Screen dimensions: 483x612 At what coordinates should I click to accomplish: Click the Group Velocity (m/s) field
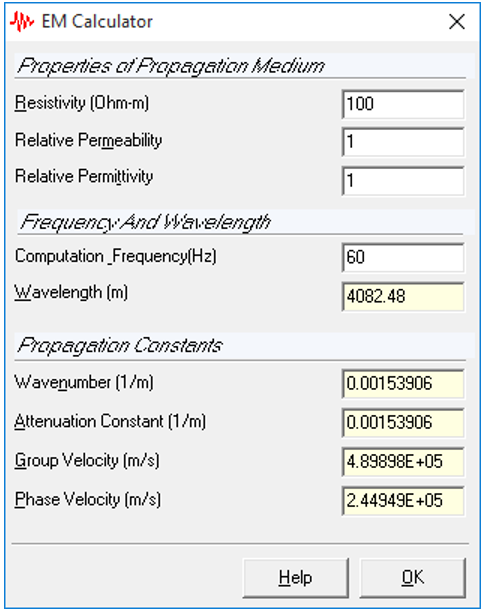[x=403, y=462]
